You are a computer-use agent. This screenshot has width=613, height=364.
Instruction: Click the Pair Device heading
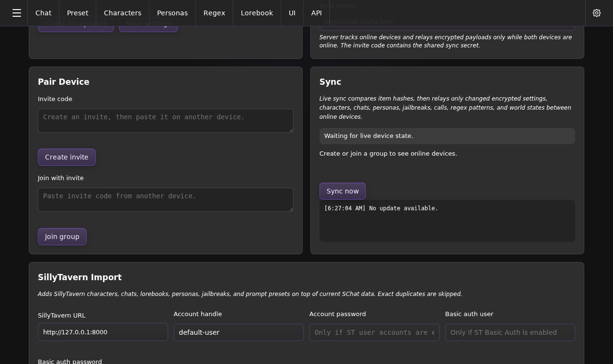tap(64, 82)
